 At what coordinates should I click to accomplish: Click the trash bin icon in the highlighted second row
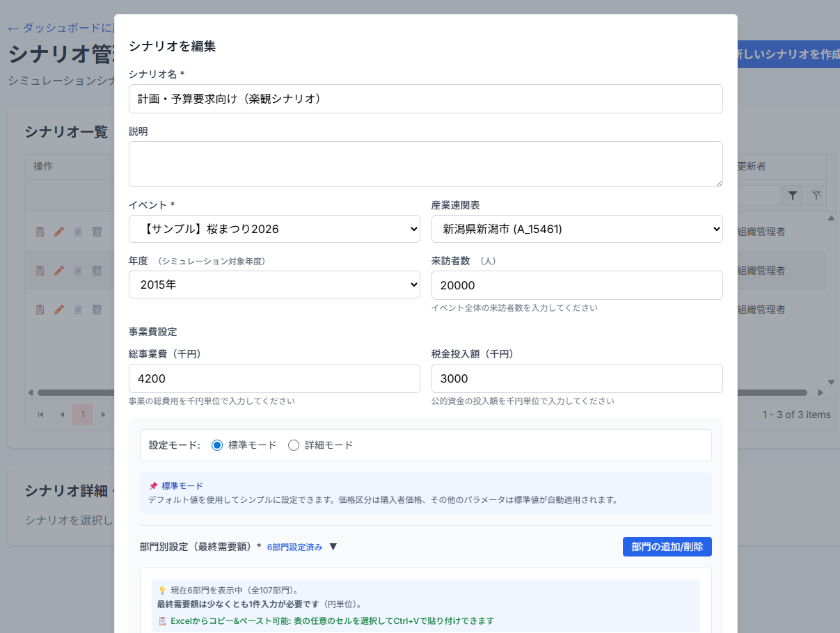point(97,270)
